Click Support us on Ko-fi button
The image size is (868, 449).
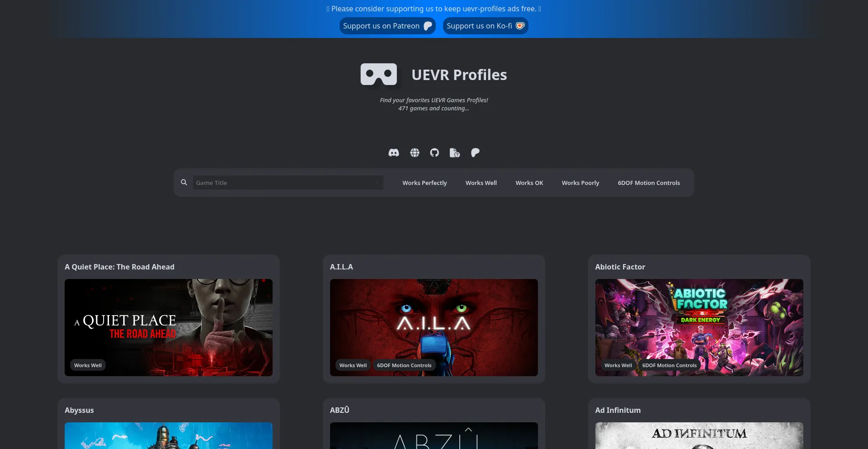(x=486, y=26)
